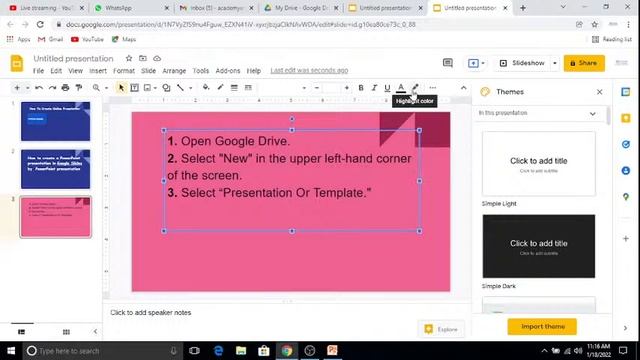Open the Fill color picker
Viewport: 640px width, 360px height.
click(206, 87)
